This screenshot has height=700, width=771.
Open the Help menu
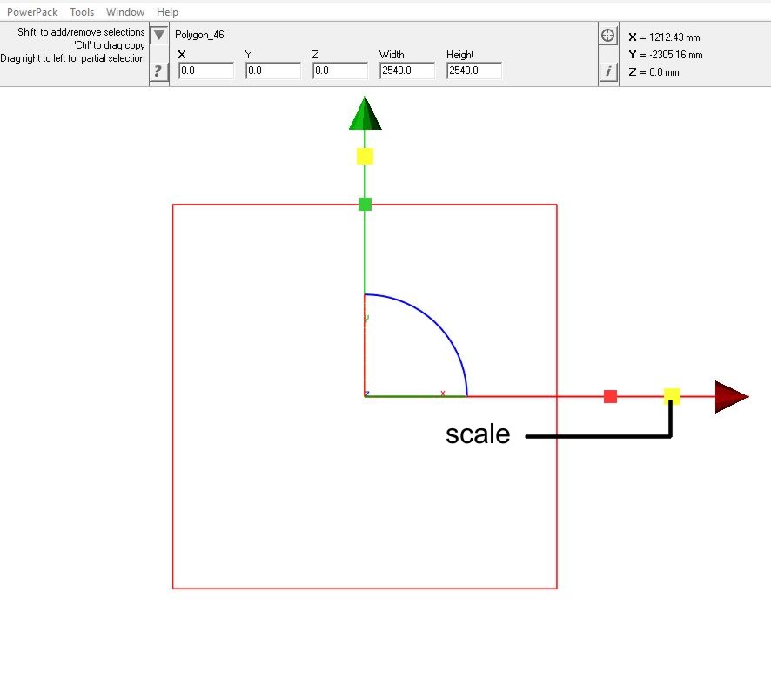pos(167,12)
